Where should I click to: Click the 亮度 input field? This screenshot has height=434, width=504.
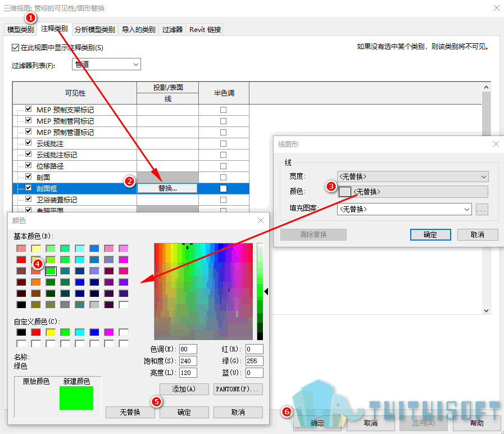188,373
